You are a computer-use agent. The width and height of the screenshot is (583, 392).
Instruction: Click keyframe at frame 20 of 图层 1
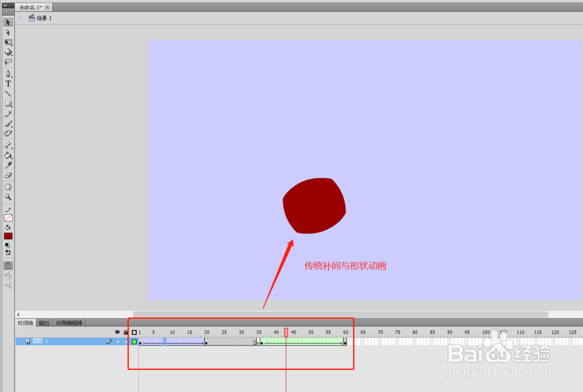click(206, 342)
